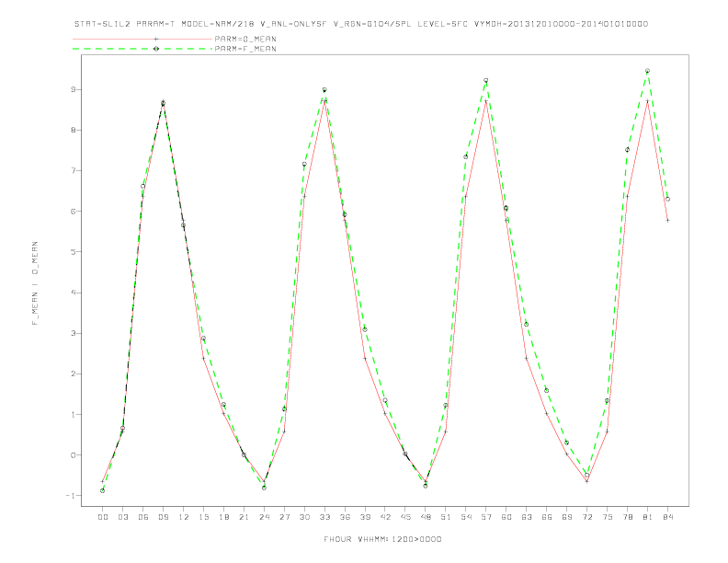Click the y-axis tick label 5
Screen dimensions: 728x563
73,252
